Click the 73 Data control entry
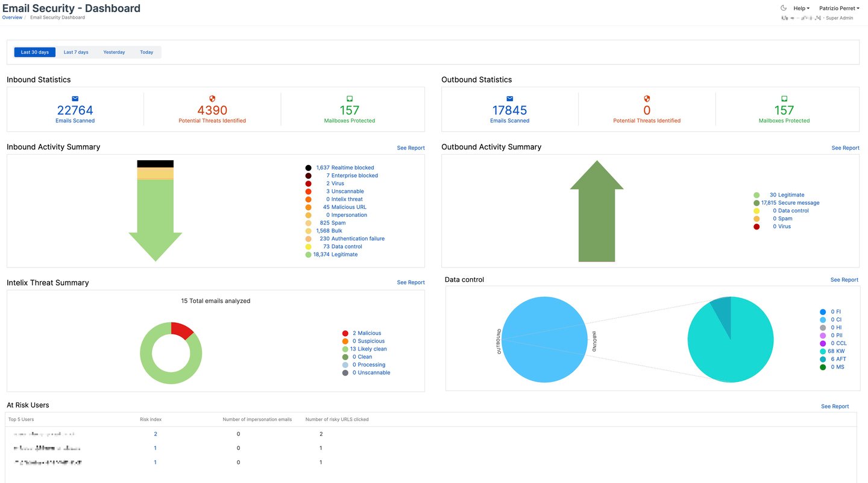868x483 pixels. [x=342, y=246]
